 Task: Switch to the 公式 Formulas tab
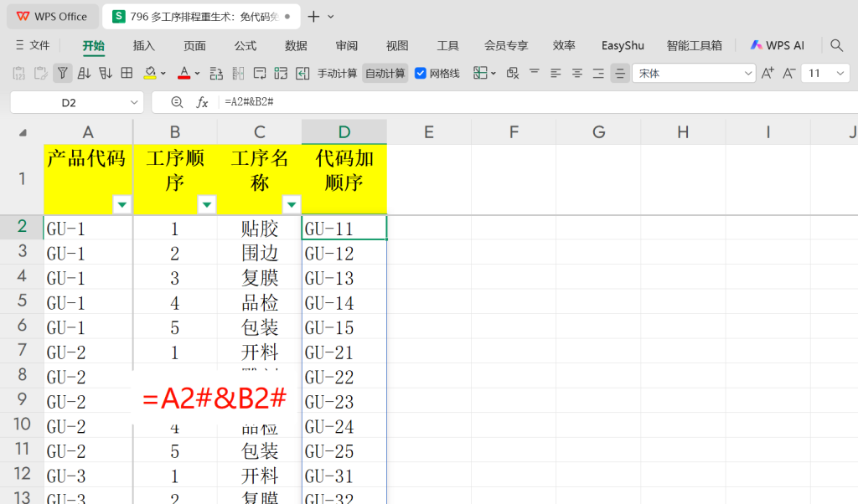pos(246,46)
